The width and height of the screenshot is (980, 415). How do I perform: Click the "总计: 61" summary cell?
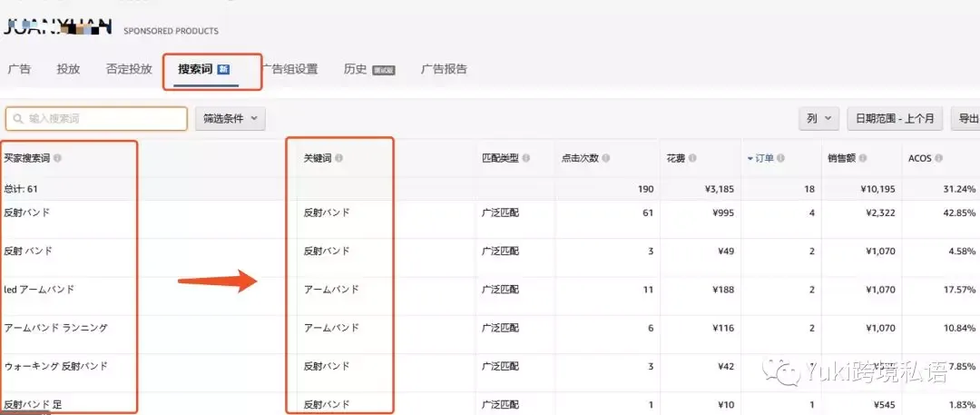22,188
